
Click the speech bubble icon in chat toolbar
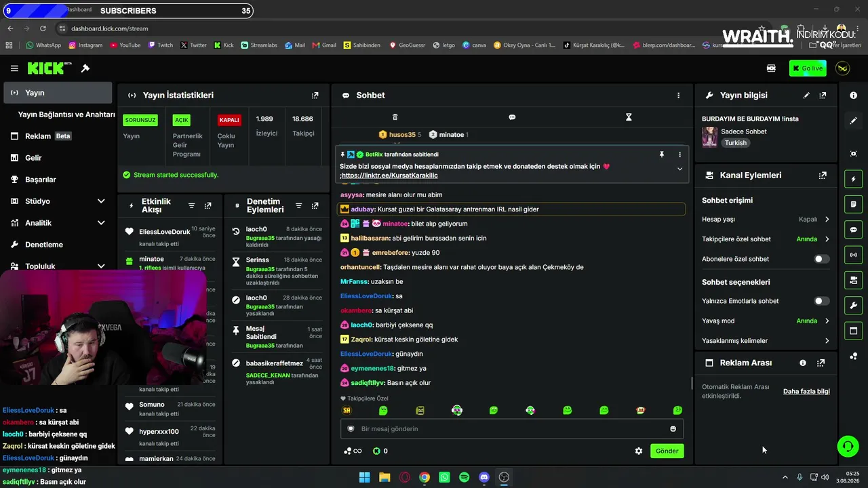click(x=512, y=117)
